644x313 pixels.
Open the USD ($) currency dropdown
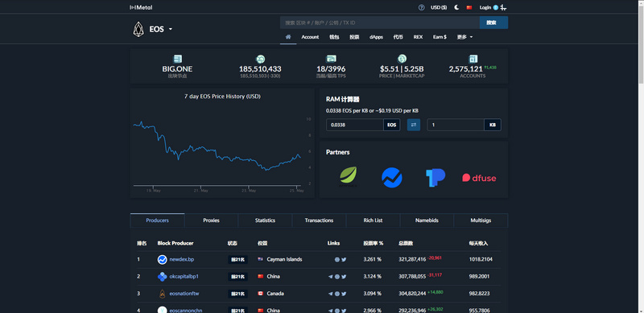pyautogui.click(x=439, y=7)
